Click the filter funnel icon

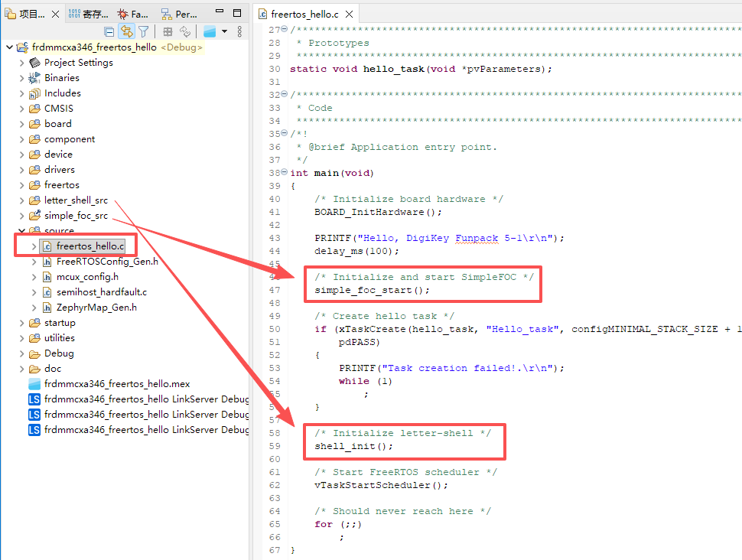click(x=143, y=31)
